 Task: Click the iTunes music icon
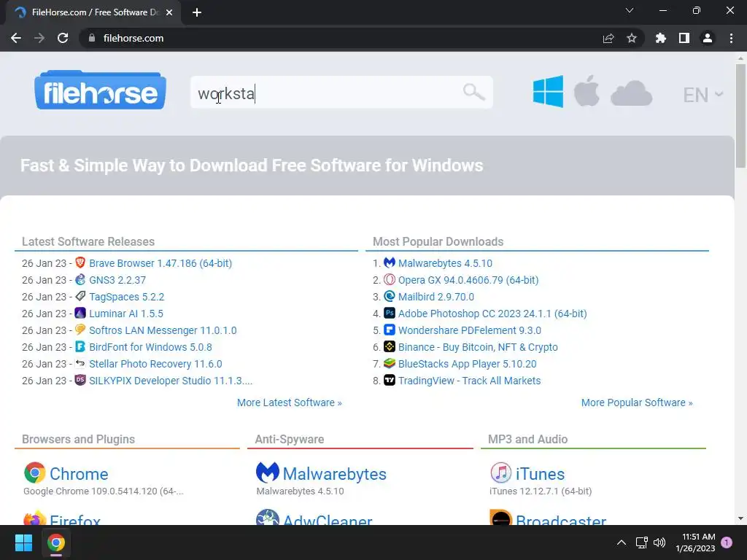tap(500, 472)
